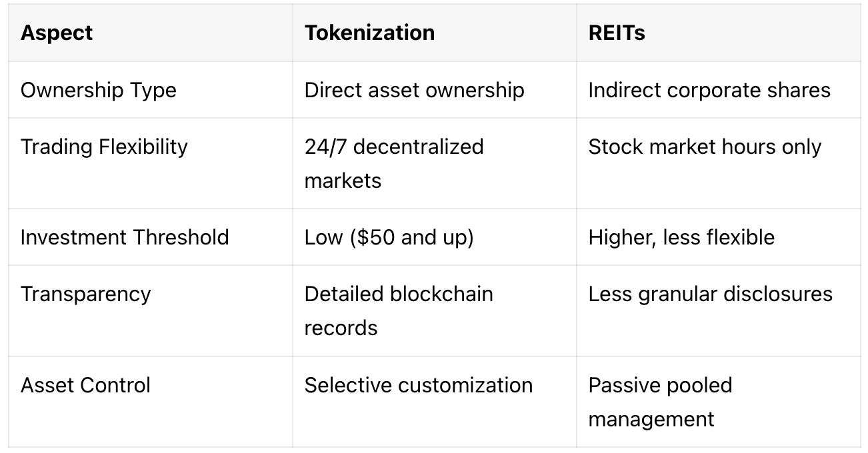The image size is (868, 453).
Task: Select the Indirect corporate shares cell
Action: [709, 91]
